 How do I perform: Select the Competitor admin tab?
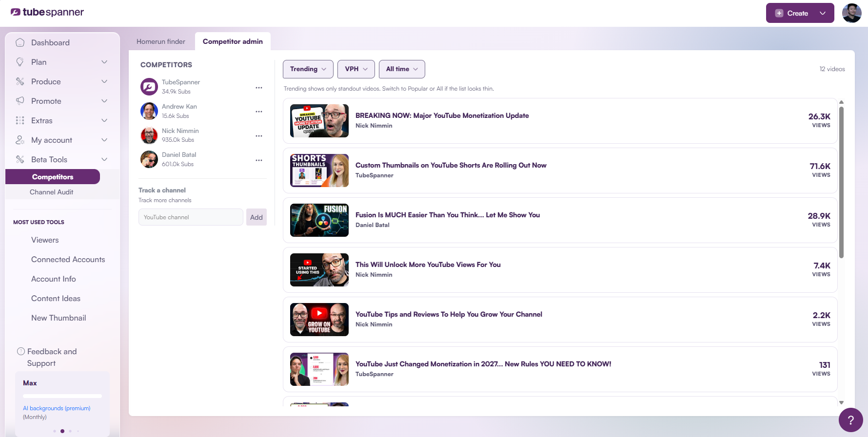click(x=233, y=41)
